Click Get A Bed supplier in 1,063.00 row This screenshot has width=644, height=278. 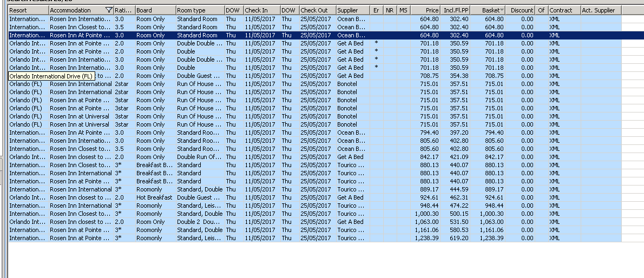pos(350,222)
